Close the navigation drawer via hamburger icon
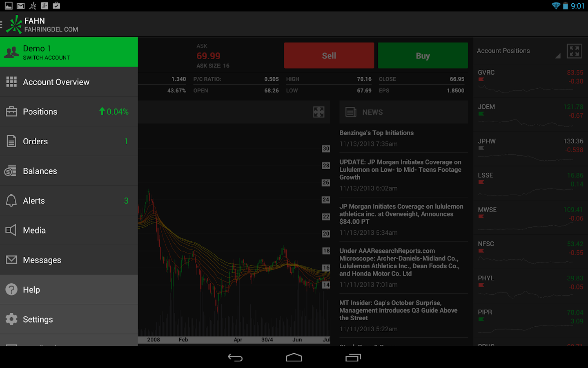588x368 pixels. 2,25
